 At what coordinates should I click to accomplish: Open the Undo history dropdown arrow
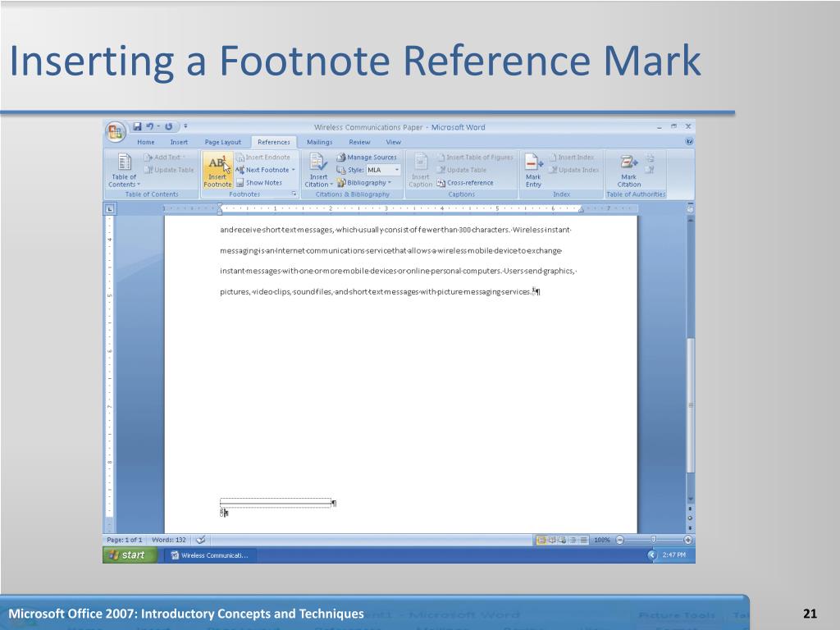point(158,126)
